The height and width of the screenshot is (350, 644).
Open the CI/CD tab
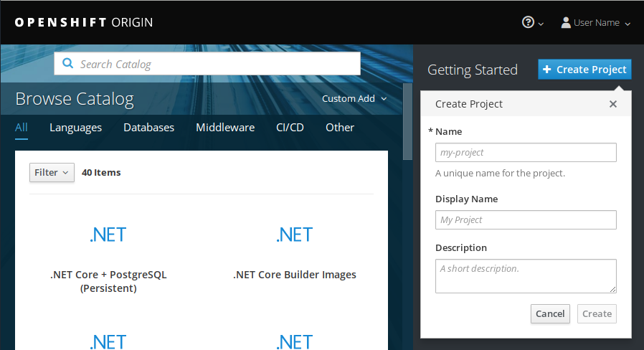click(290, 128)
